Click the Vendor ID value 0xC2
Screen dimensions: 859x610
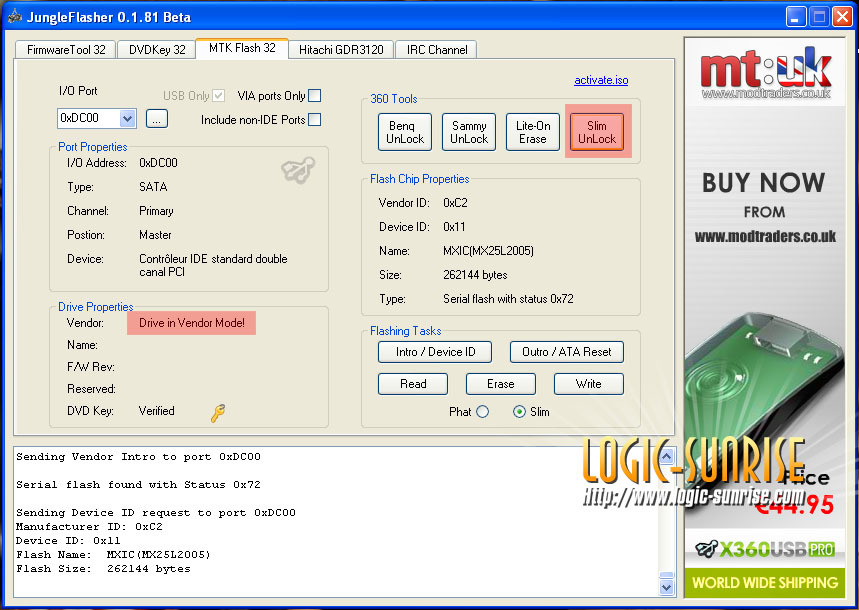(455, 203)
